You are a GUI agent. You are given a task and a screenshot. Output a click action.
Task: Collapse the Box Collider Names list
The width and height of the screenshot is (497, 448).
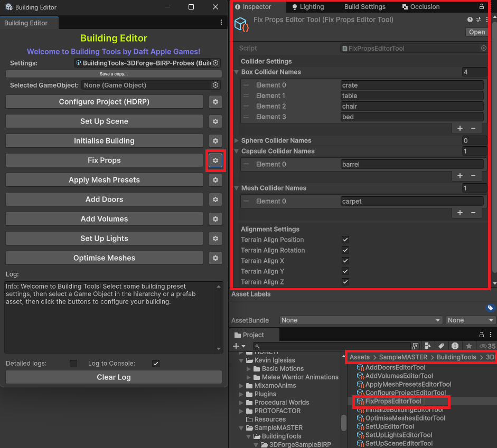[237, 72]
